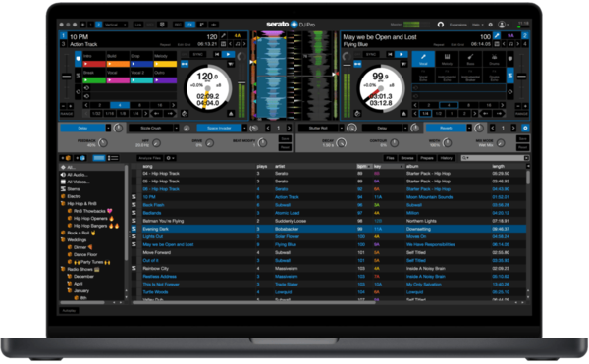Select the Vocal stem pad on right deck
The height and width of the screenshot is (364, 589).
click(423, 59)
